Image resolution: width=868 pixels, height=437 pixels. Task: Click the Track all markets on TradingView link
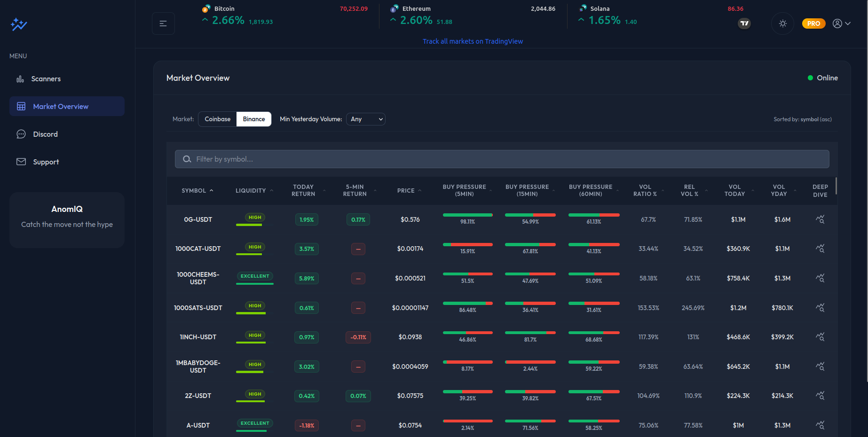click(x=473, y=41)
